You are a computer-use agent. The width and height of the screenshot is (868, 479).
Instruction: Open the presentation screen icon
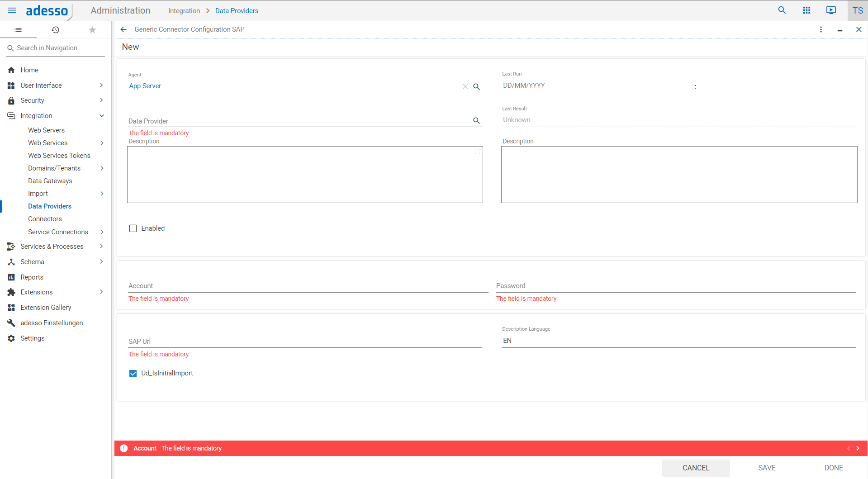[x=831, y=10]
